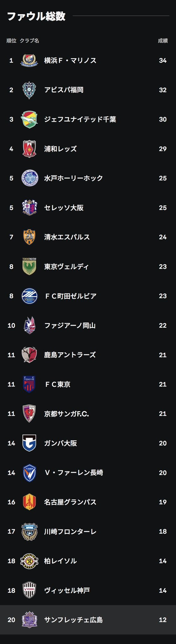Open 京都サンガF.C. club name link
The image size is (176, 644).
click(67, 414)
